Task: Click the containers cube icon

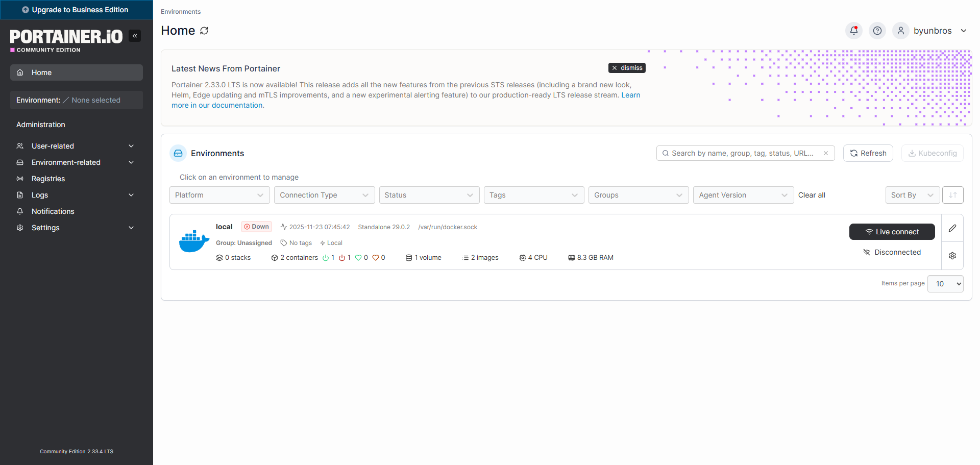Action: [275, 258]
